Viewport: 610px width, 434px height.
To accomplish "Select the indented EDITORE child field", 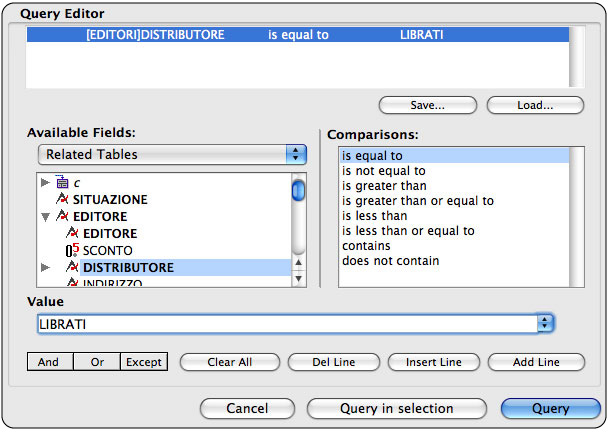I will click(x=110, y=233).
